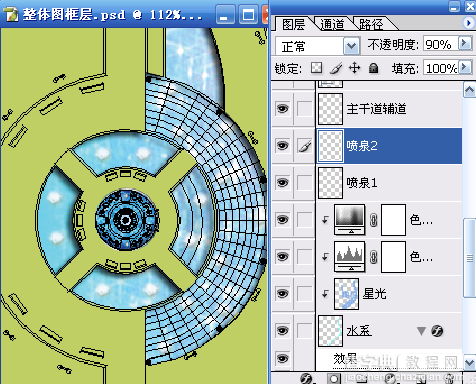Click the gradient adjustment layer thumbnail
The width and height of the screenshot is (476, 384).
[x=349, y=220]
